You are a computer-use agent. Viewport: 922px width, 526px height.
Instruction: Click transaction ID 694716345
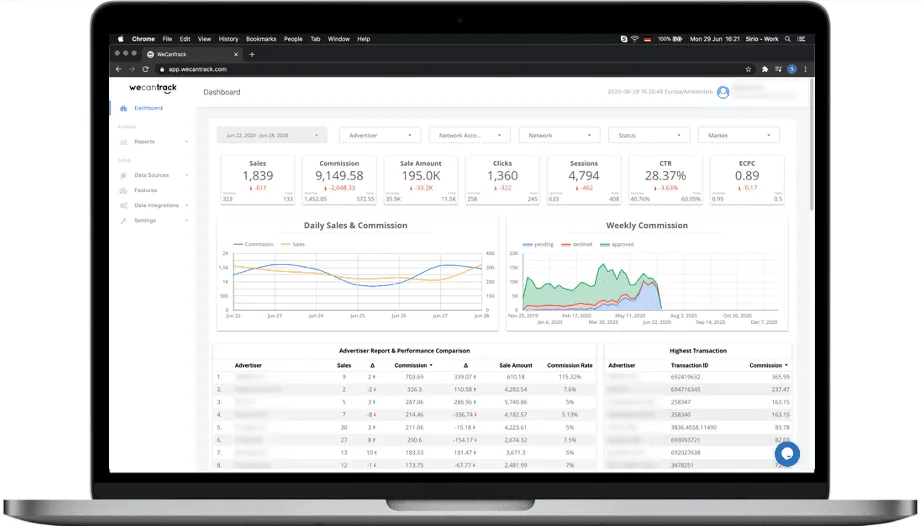(x=685, y=390)
